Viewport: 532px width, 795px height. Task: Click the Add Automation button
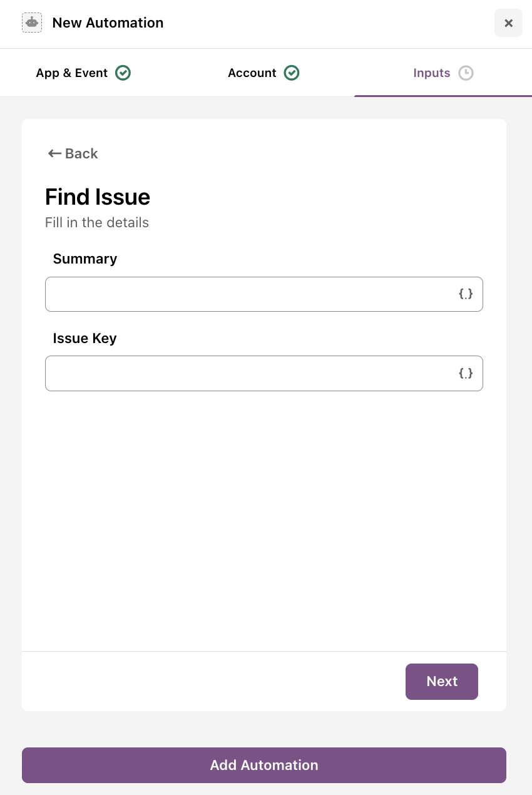264,765
